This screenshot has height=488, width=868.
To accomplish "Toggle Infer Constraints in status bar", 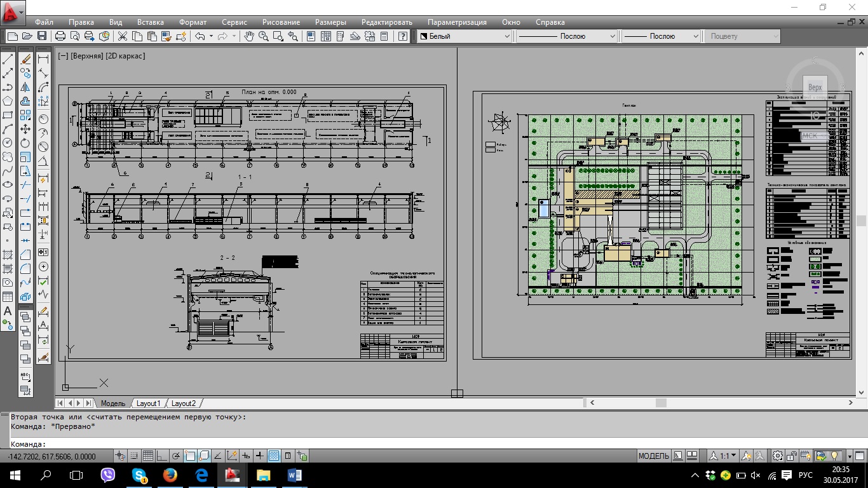I will (x=120, y=456).
